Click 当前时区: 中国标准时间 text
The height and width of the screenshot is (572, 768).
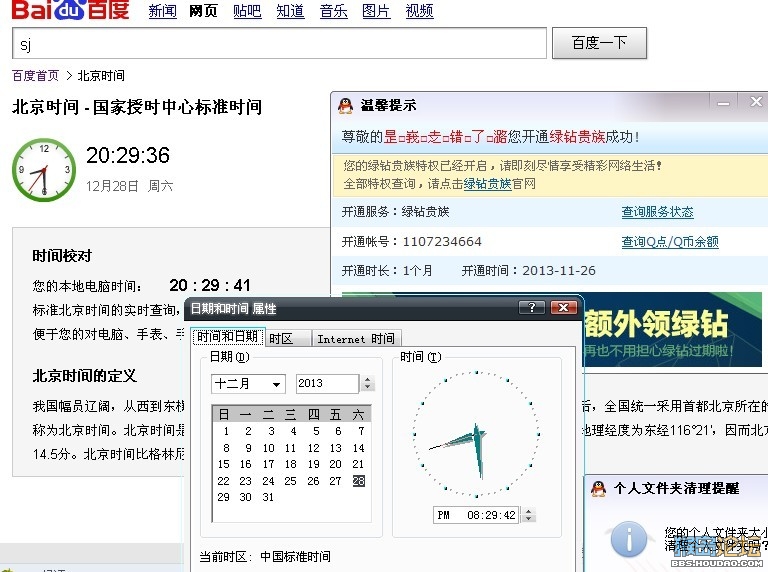coord(265,556)
